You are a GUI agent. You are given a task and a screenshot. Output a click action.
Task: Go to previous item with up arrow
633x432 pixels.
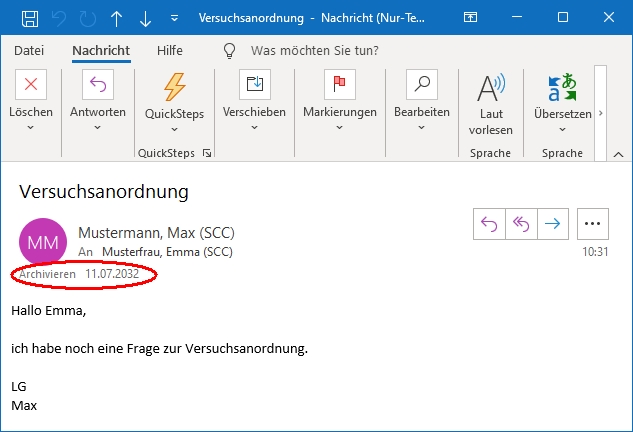coord(117,19)
